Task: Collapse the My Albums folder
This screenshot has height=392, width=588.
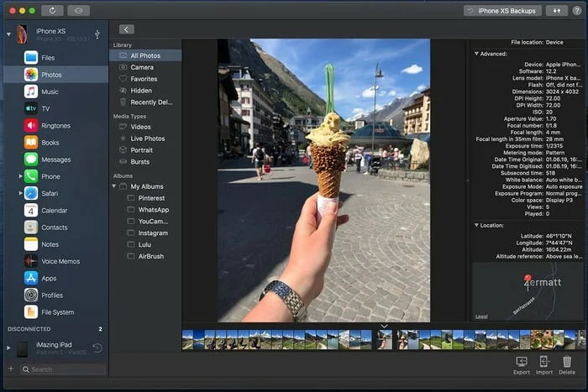Action: [114, 186]
